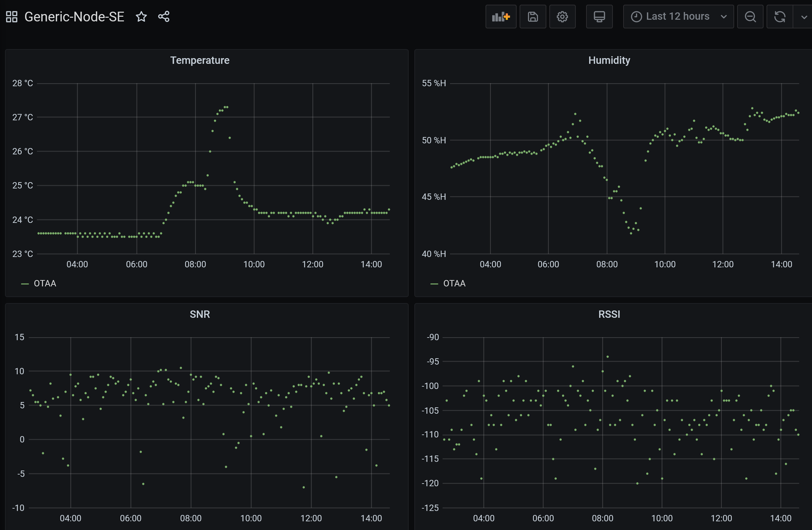The width and height of the screenshot is (812, 530).
Task: Click 10:00 on the Humidity time axis
Action: point(665,264)
